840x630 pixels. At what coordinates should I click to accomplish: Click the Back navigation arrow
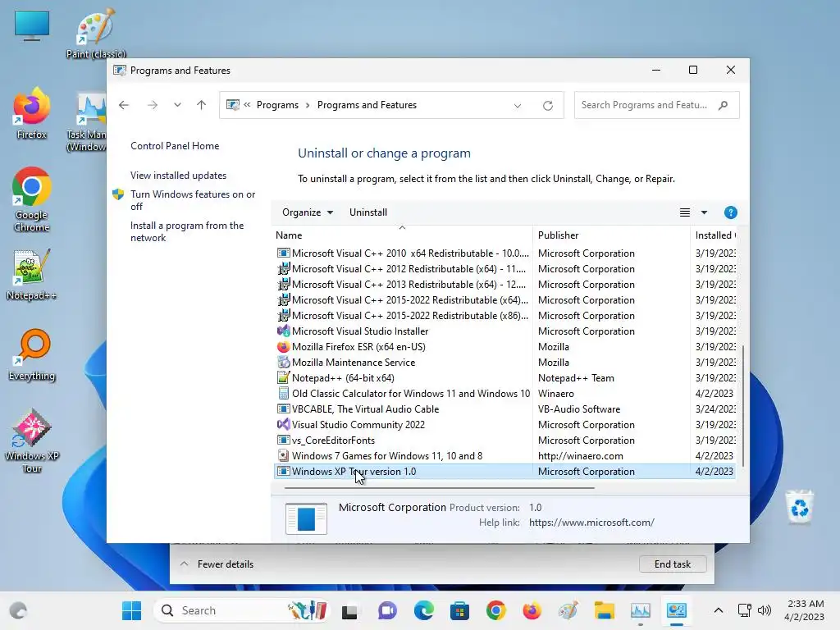point(124,105)
